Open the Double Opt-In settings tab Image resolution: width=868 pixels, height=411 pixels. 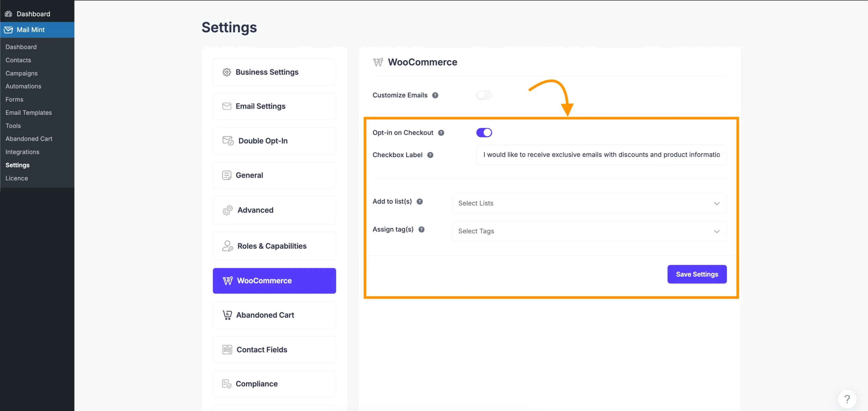pyautogui.click(x=274, y=141)
